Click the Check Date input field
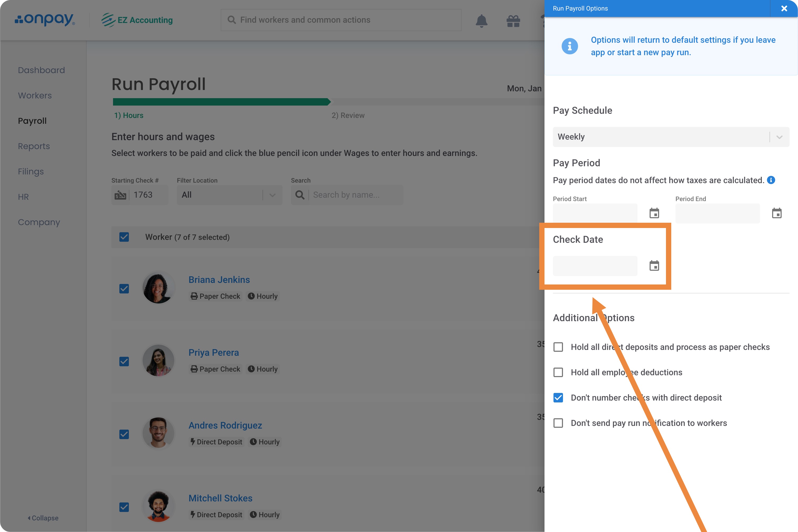The height and width of the screenshot is (532, 798). (x=595, y=266)
